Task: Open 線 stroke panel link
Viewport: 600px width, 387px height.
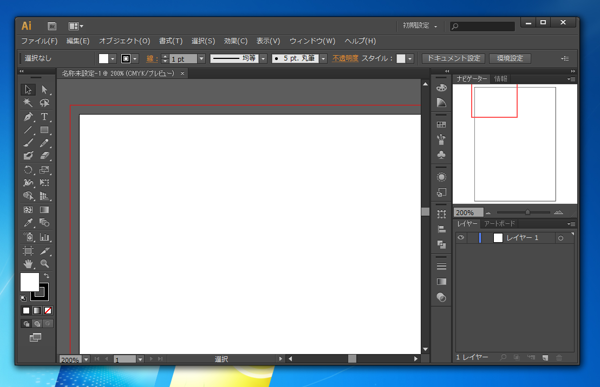Action: (151, 59)
